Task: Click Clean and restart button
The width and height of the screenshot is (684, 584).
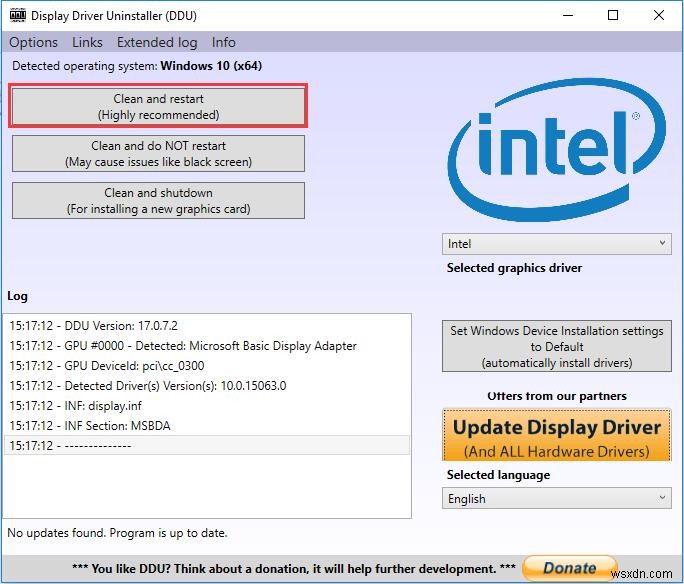Action: 158,107
